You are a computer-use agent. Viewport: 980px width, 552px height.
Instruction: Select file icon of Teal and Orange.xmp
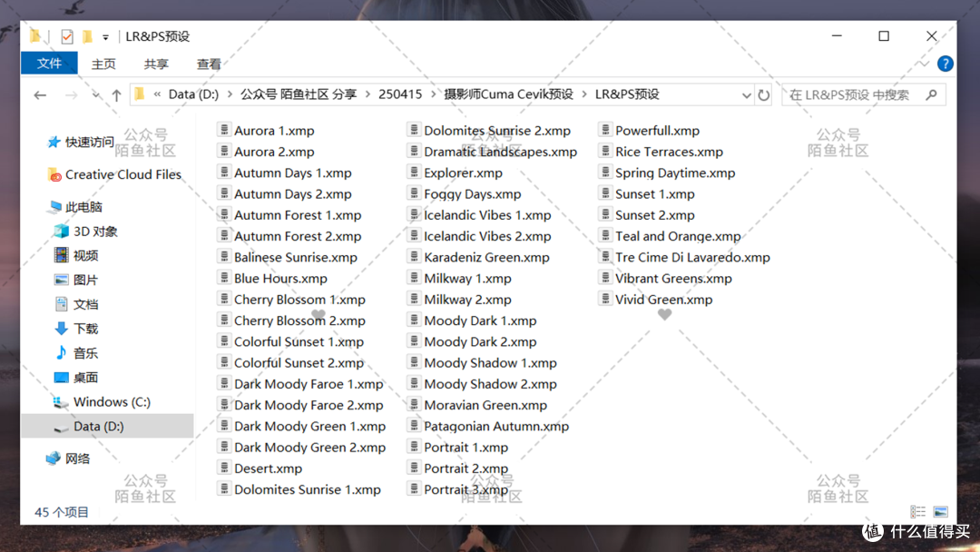coord(605,235)
